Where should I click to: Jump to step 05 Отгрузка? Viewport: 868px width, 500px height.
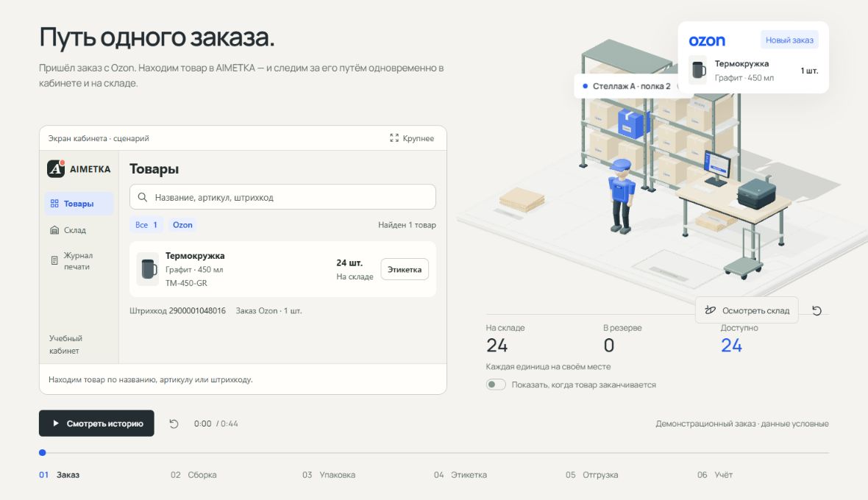click(591, 474)
